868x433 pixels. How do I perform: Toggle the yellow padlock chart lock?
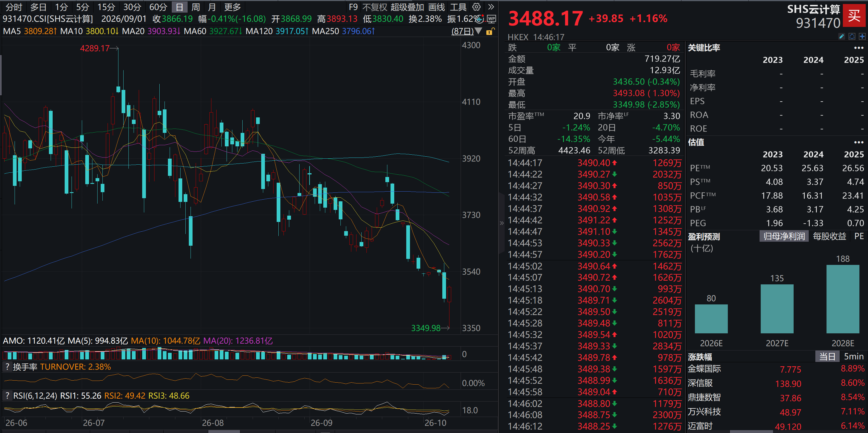tap(490, 32)
